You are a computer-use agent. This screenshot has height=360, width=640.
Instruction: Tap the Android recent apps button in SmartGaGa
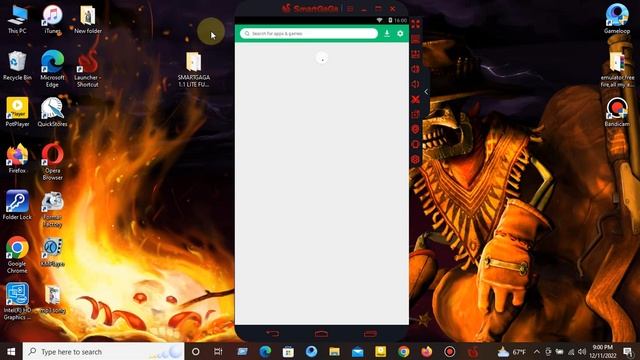[370, 334]
